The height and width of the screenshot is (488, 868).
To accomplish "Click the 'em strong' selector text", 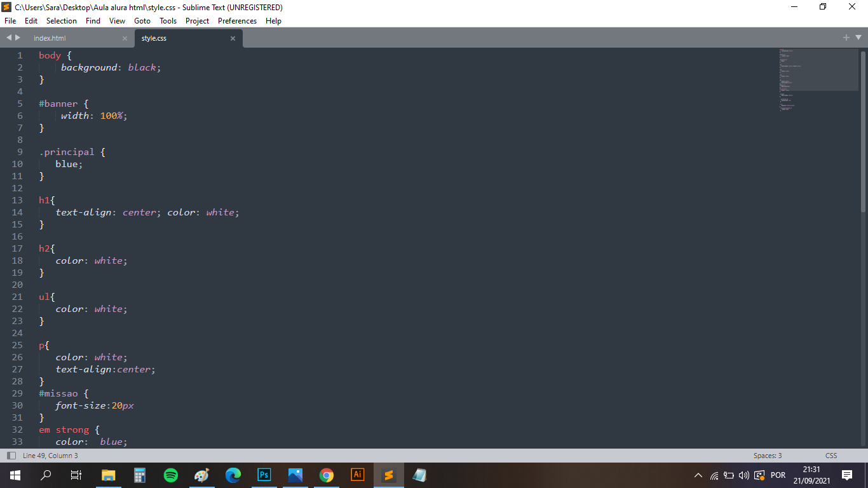I will coord(64,430).
